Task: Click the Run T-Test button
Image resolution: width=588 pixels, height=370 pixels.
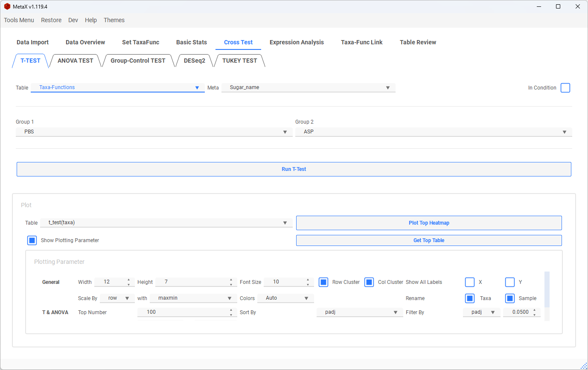Action: [x=294, y=169]
